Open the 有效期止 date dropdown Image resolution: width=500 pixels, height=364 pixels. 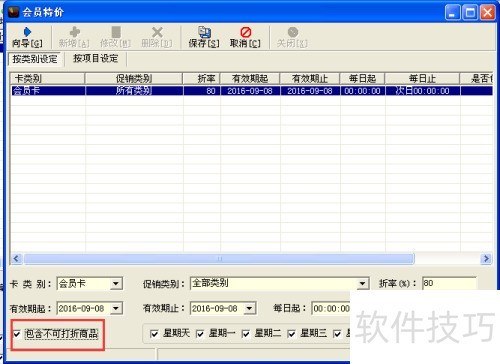249,309
